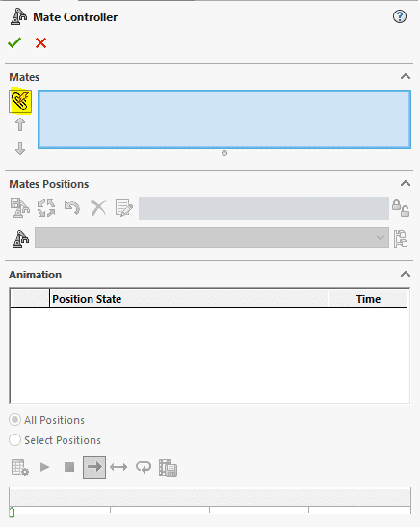Image resolution: width=420 pixels, height=527 pixels.
Task: Click the move mate up arrow
Action: (x=20, y=124)
